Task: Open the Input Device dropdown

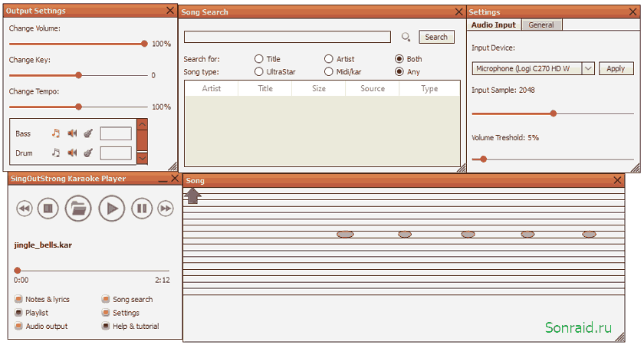Action: (588, 68)
